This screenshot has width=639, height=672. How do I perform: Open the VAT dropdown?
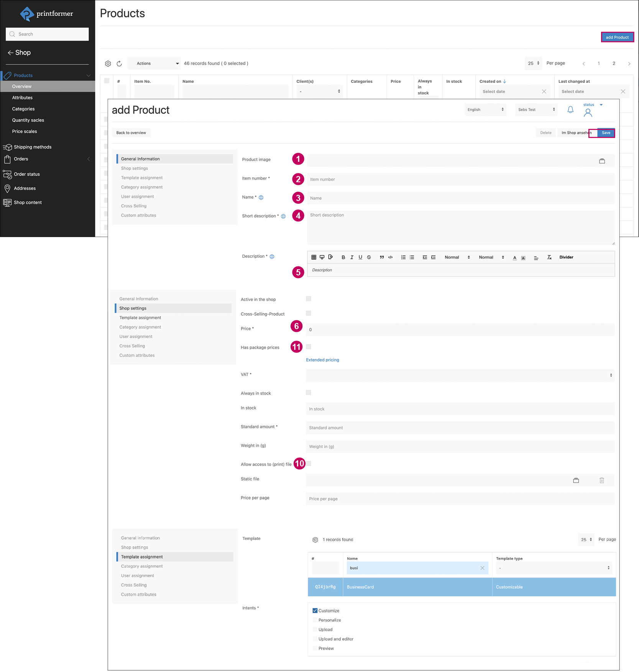[460, 375]
